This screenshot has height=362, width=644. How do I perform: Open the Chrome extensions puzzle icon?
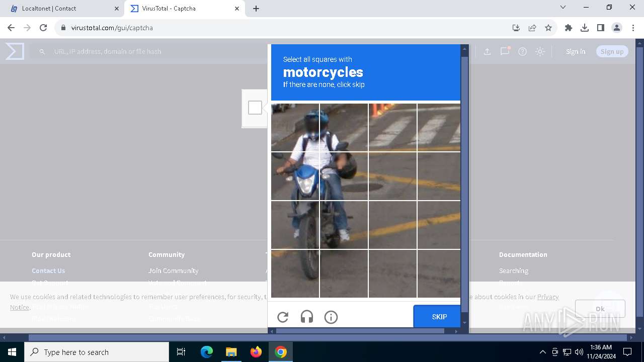(569, 28)
